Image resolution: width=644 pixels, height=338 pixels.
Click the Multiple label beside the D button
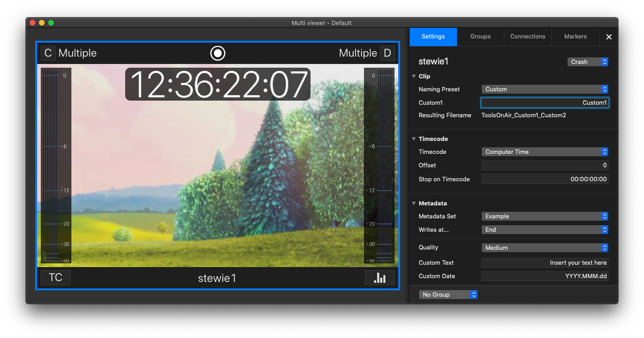pos(358,53)
